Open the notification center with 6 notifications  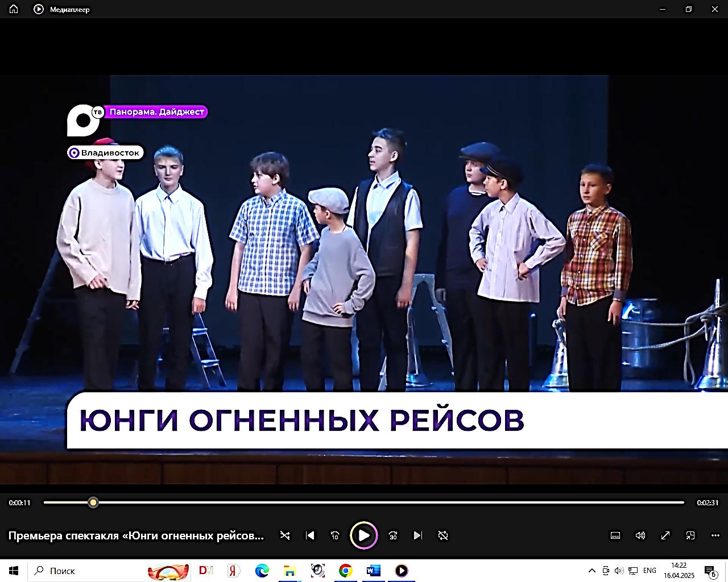(x=710, y=571)
